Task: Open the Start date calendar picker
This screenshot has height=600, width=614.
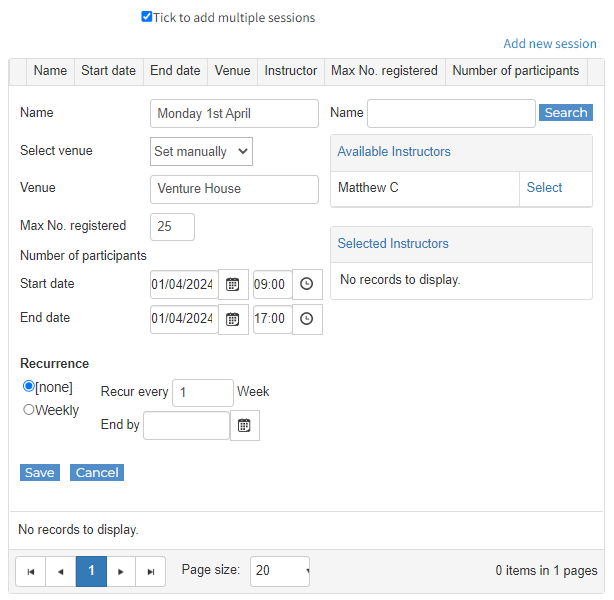Action: [x=232, y=284]
